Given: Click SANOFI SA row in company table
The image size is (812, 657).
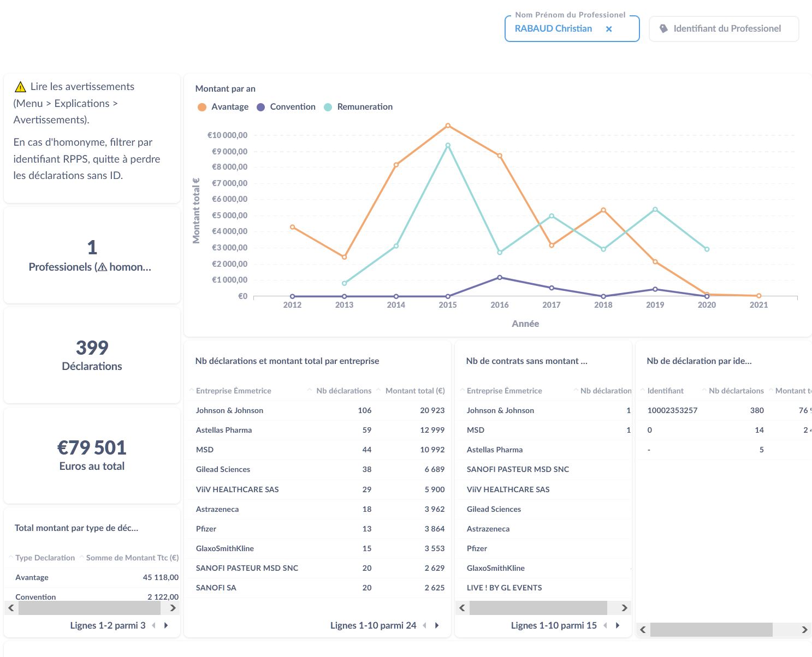Looking at the screenshot, I should [x=318, y=588].
